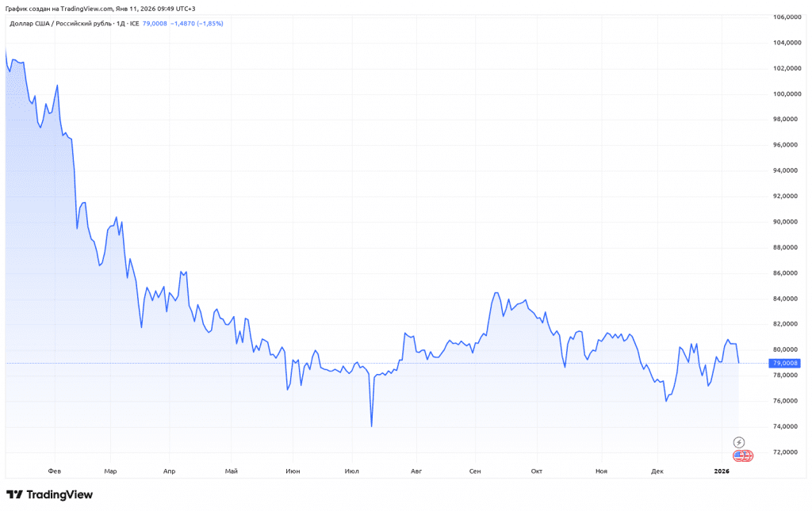Click the ICE exchange label in legend

[x=135, y=24]
